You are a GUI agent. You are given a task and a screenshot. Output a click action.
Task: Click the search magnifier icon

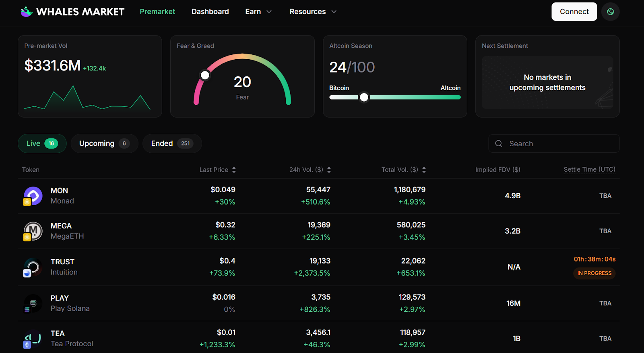click(x=499, y=143)
